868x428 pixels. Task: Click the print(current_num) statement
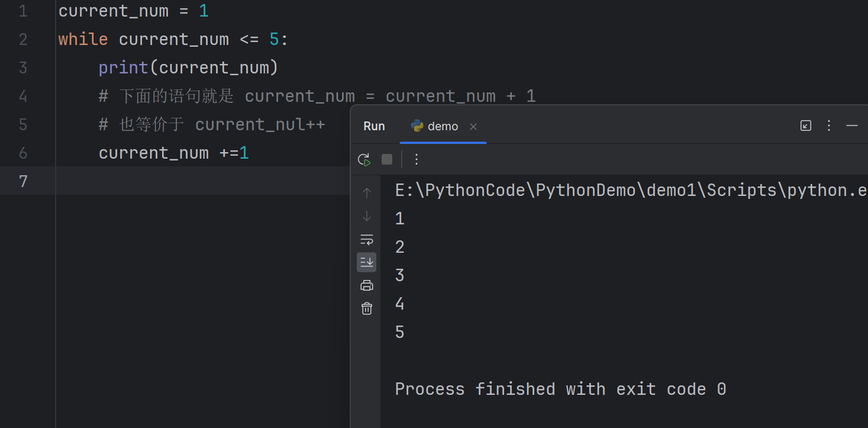tap(188, 67)
